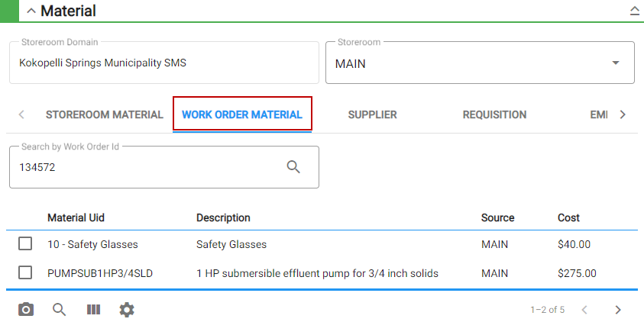
Task: Click the Search by Work Order Id field
Action: tap(164, 167)
